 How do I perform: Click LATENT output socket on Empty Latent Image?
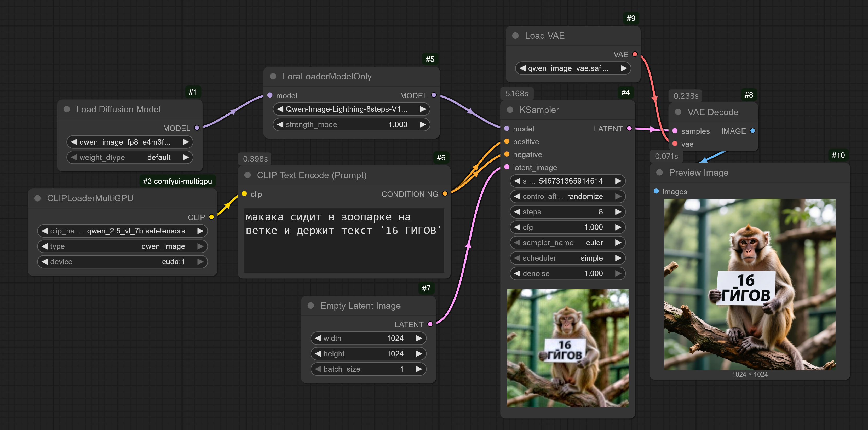430,324
